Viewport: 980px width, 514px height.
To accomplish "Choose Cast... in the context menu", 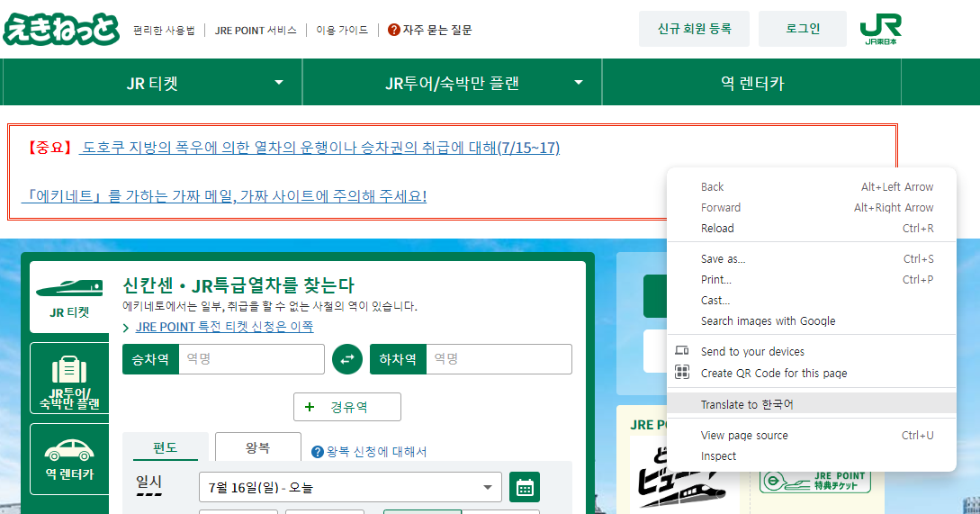I will point(811,300).
